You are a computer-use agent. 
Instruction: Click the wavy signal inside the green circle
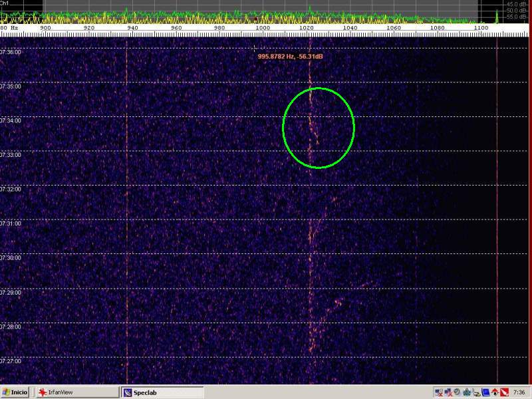pos(311,126)
